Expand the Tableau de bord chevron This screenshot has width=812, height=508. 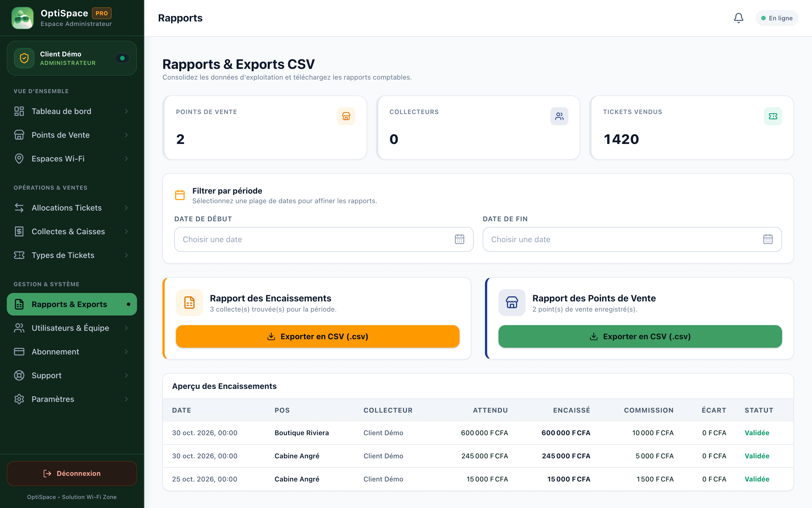[x=126, y=111]
